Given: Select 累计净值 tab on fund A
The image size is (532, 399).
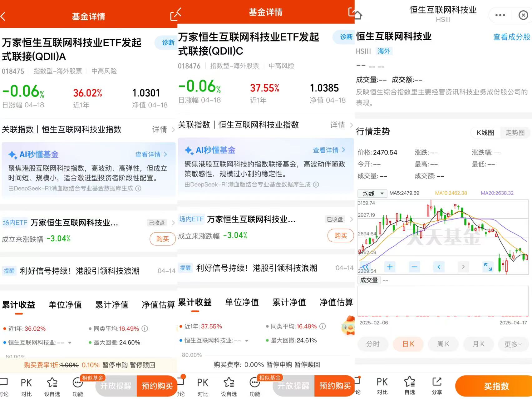Looking at the screenshot, I should pos(112,304).
